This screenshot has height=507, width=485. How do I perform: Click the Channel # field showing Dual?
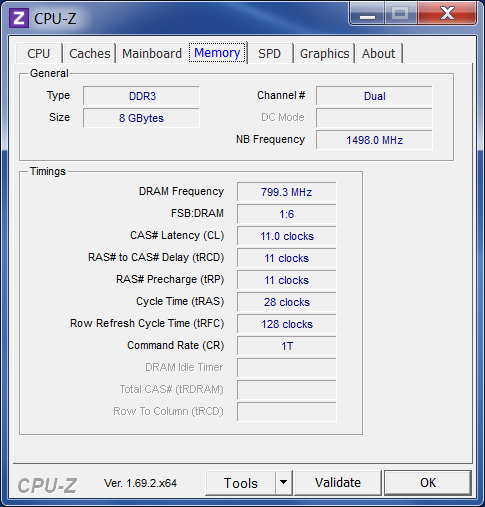[x=374, y=96]
